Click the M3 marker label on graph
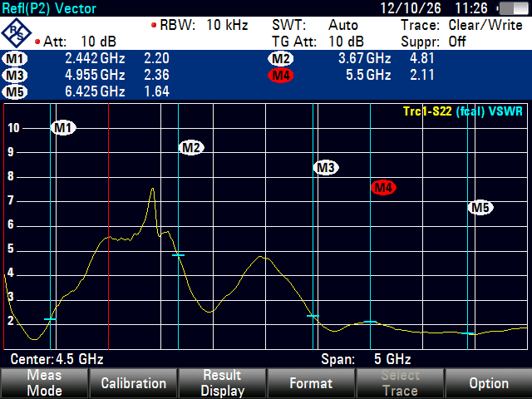Screen dimensions: 532x399 coord(326,168)
